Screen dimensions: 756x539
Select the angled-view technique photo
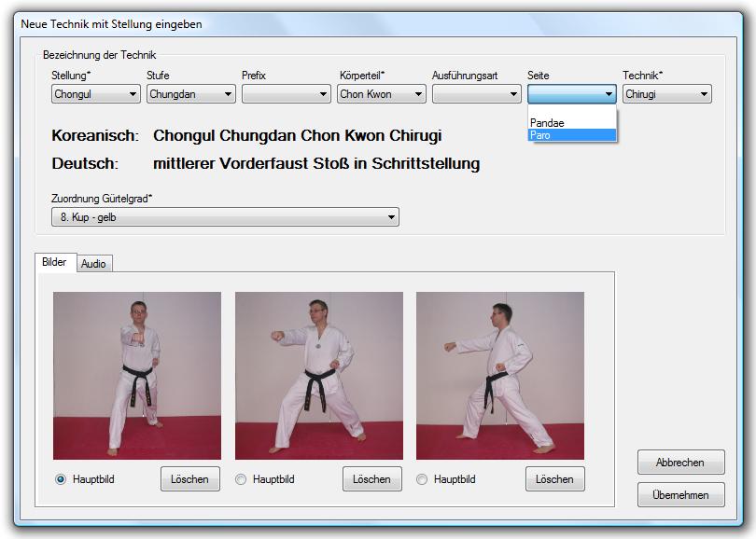[x=318, y=376]
